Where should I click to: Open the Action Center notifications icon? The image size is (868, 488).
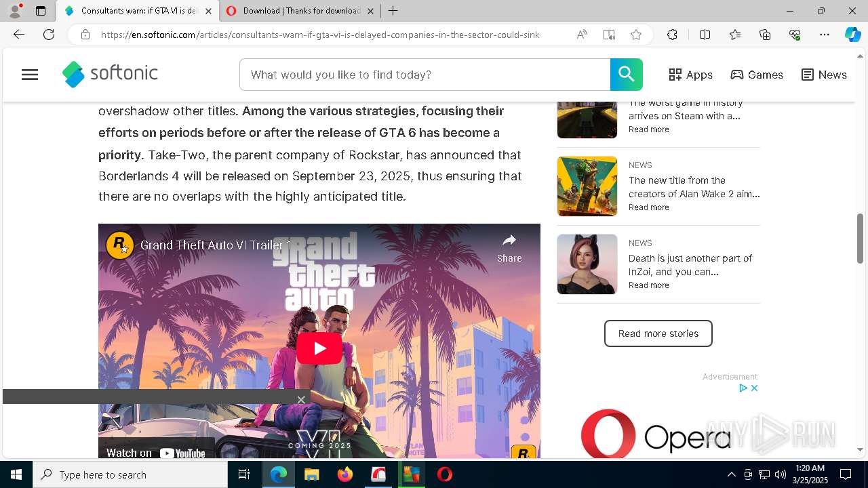[846, 474]
